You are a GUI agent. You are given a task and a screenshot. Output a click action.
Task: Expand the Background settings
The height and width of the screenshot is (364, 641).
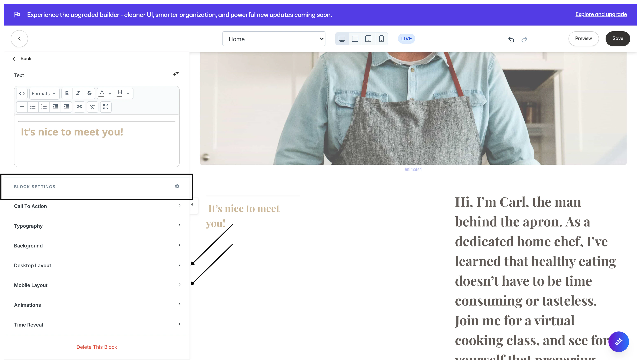coord(97,246)
